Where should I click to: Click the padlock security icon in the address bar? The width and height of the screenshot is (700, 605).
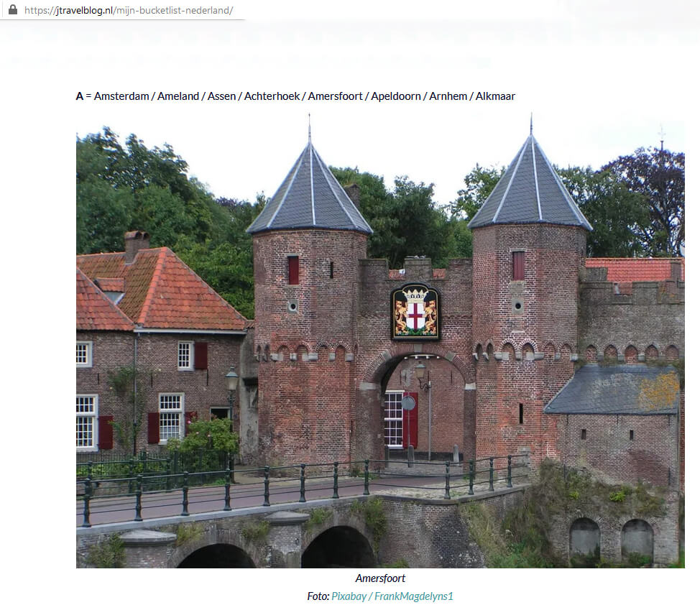click(x=13, y=9)
